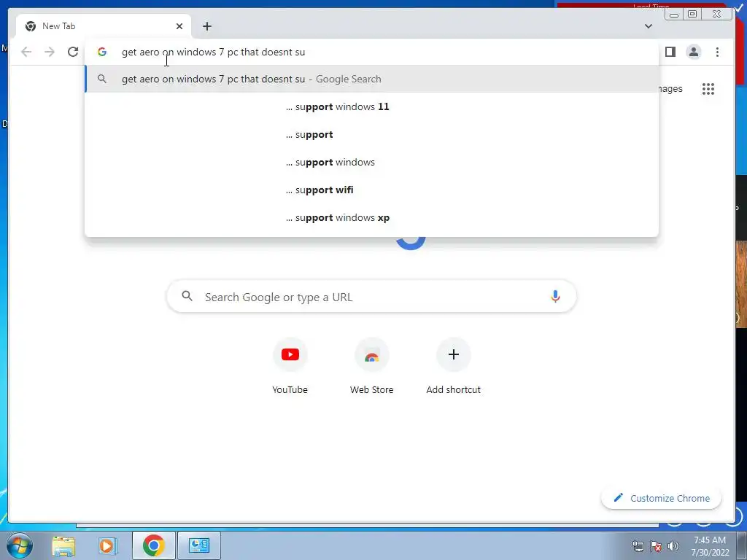Open the Action Center flag icon
The width and height of the screenshot is (747, 560).
tap(656, 546)
